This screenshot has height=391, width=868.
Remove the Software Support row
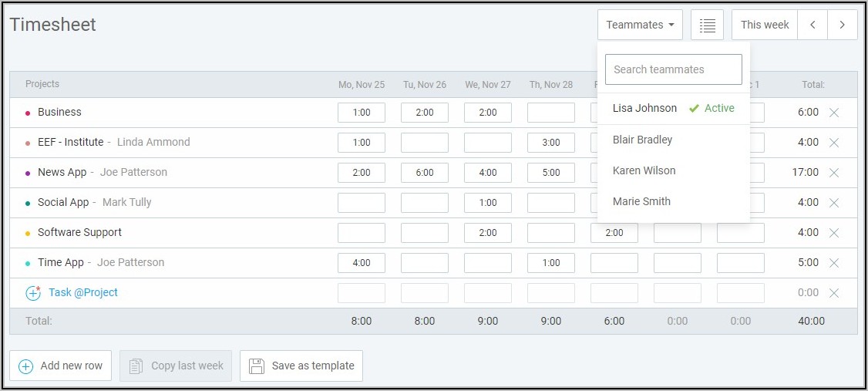point(833,233)
